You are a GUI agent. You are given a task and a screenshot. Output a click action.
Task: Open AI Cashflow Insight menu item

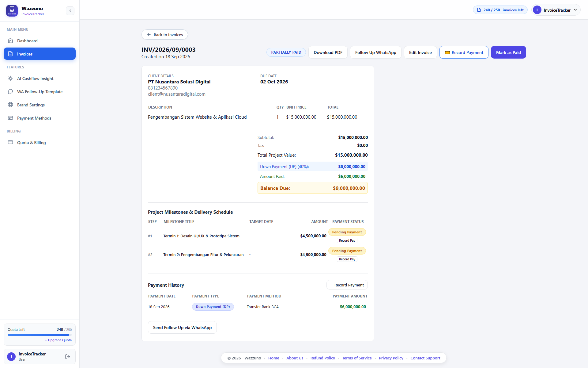click(x=40, y=79)
